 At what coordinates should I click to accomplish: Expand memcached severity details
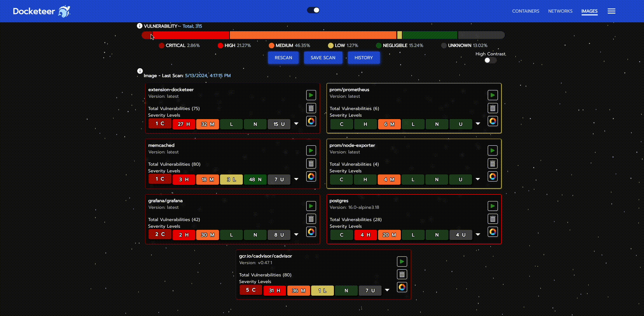[x=296, y=179]
